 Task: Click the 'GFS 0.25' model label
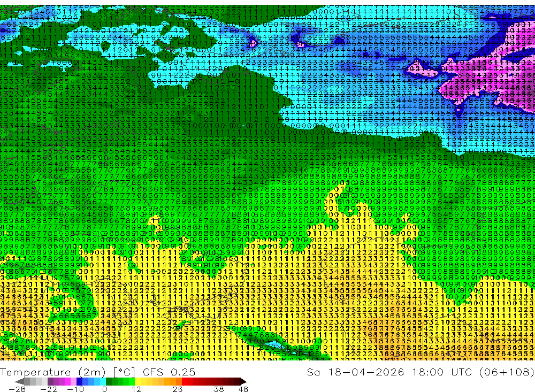pyautogui.click(x=169, y=372)
